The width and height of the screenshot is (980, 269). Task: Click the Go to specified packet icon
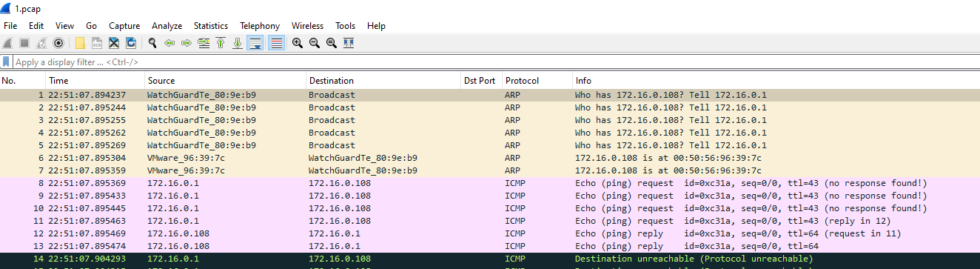[204, 43]
